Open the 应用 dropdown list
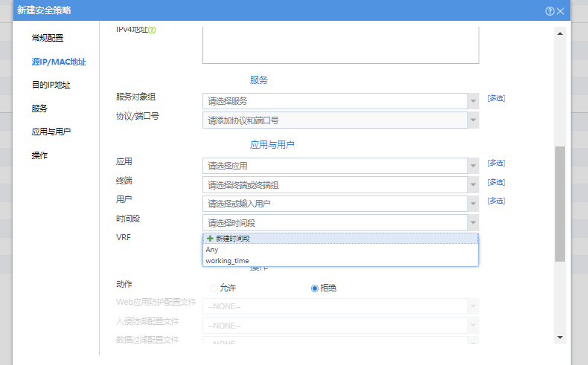The image size is (588, 365). pos(473,165)
